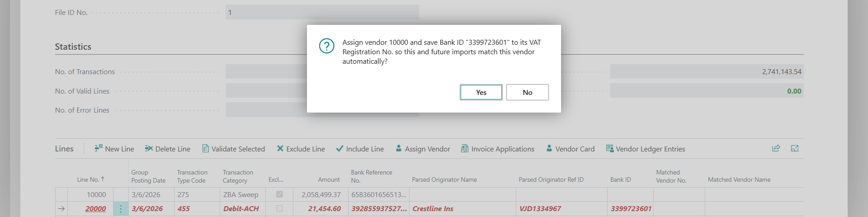The image size is (868, 217).
Task: Click Bank Reference No. column header
Action: [372, 176]
